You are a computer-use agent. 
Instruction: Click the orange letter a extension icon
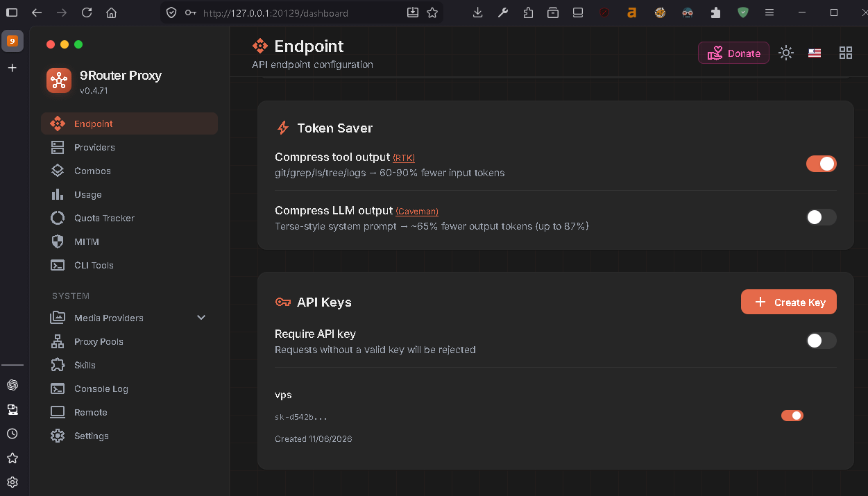[631, 12]
